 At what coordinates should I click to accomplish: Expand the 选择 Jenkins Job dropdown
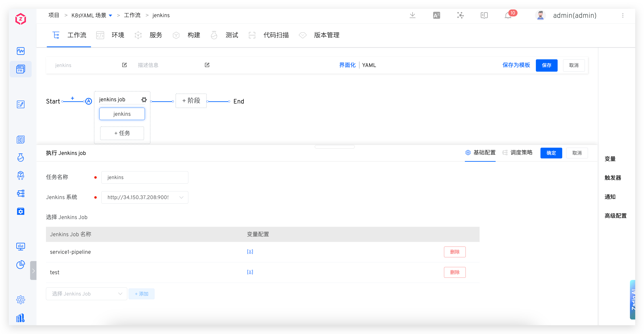click(x=87, y=294)
